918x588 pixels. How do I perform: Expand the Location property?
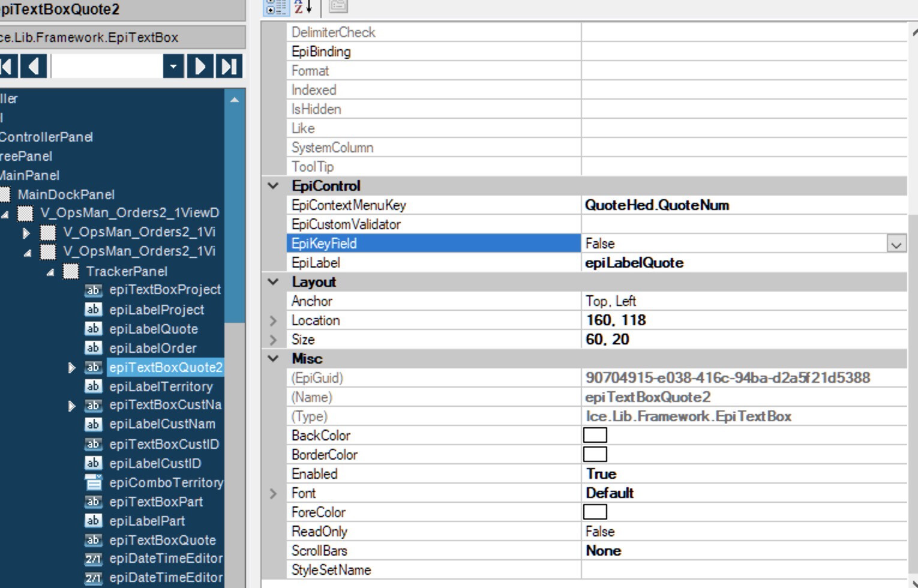273,320
